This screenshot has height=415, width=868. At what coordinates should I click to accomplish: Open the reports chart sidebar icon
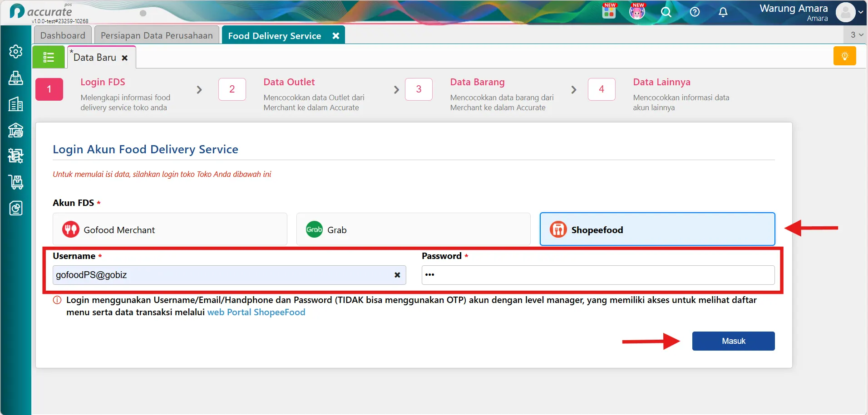[x=16, y=208]
